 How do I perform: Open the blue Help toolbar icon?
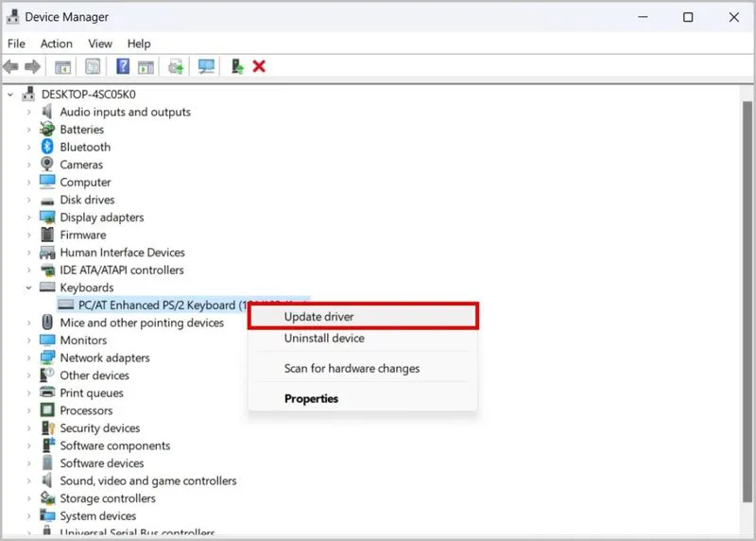[123, 66]
